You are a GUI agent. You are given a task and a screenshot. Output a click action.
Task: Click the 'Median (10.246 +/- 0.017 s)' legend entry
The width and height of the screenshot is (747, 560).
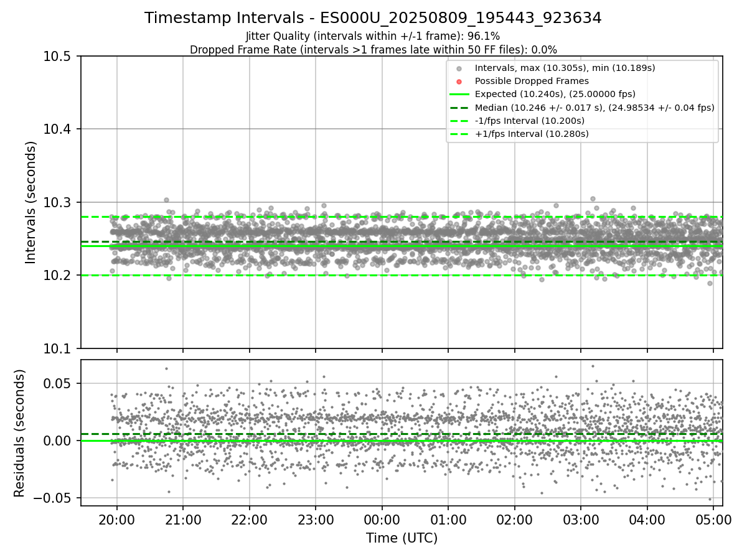point(594,108)
